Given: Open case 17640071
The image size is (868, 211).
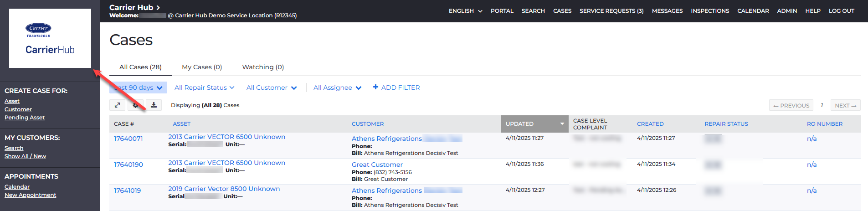Looking at the screenshot, I should pos(128,139).
